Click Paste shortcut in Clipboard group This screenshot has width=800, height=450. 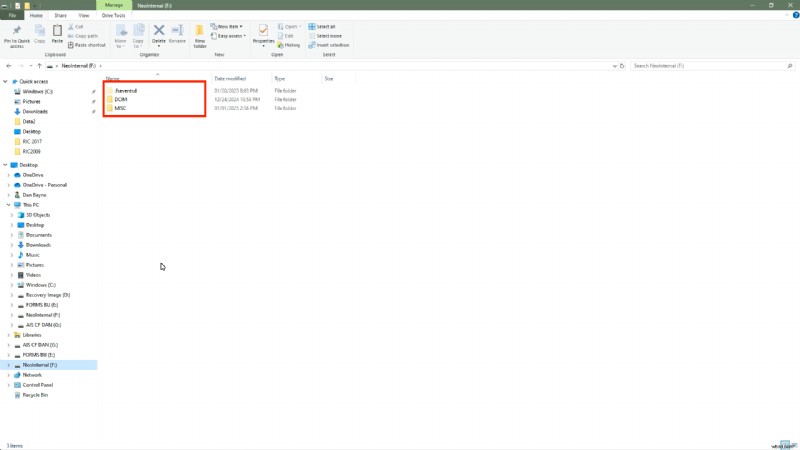[x=88, y=45]
